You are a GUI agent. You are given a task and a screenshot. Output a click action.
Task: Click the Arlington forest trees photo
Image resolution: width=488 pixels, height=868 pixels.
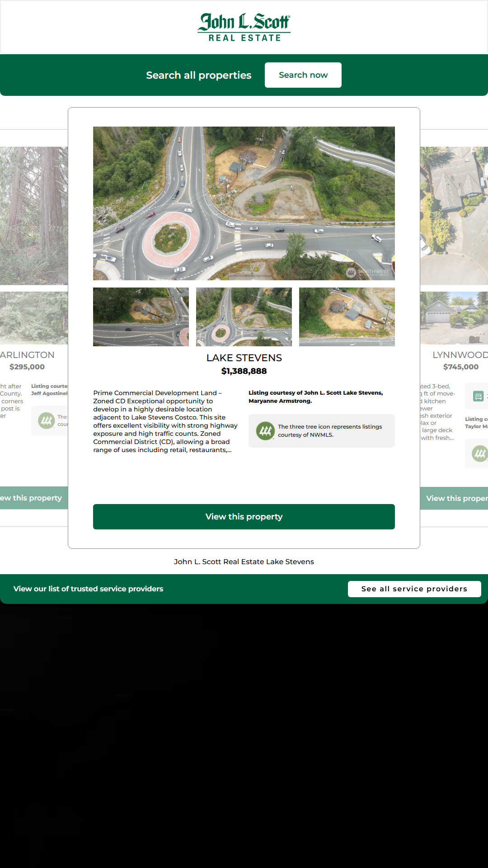click(x=34, y=216)
